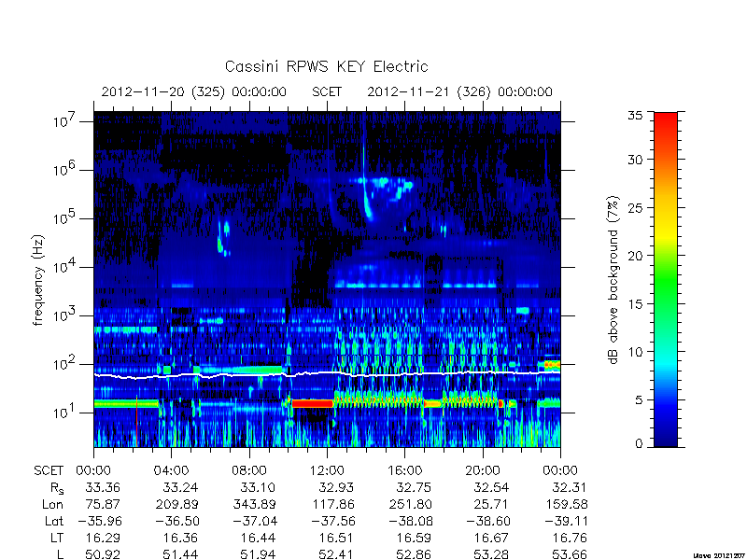The image size is (747, 560).
Task: Click the "SCET" label between the date labels
Action: click(x=327, y=91)
